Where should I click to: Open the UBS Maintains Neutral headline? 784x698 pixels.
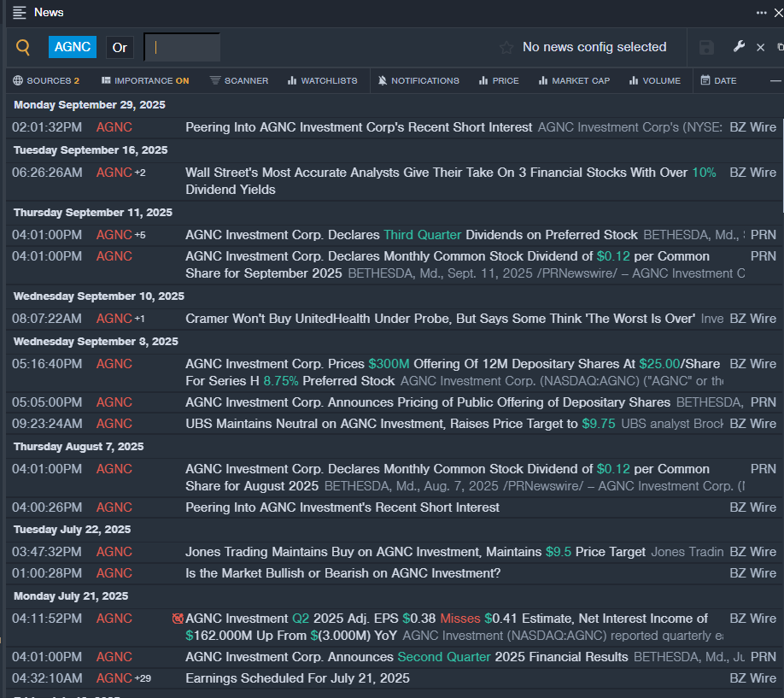pos(381,424)
